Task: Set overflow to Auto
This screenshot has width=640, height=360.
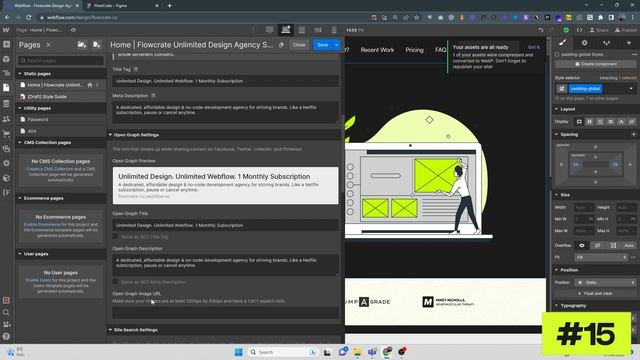Action: click(x=629, y=245)
